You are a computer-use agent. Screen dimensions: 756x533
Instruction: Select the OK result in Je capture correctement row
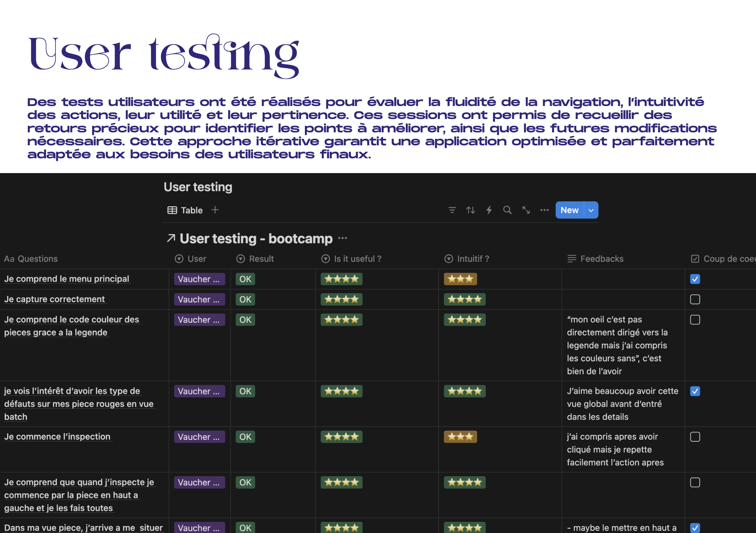[245, 299]
